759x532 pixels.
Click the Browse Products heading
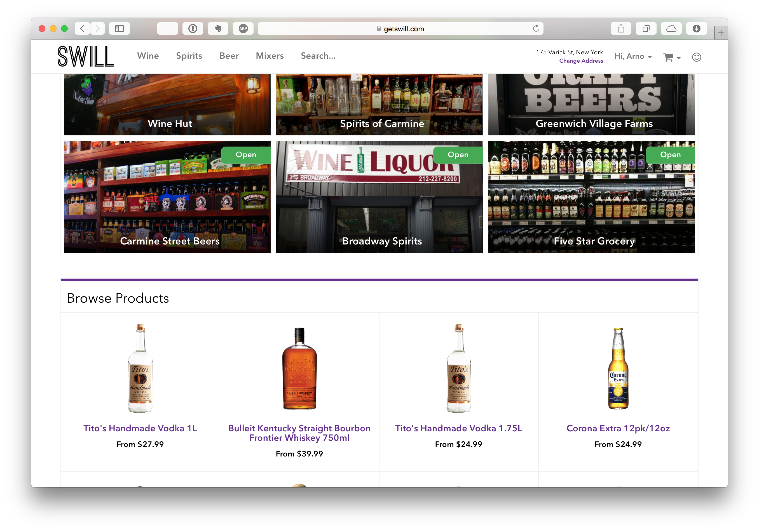click(x=118, y=298)
